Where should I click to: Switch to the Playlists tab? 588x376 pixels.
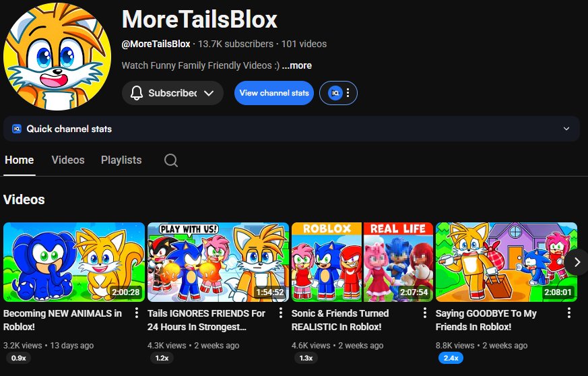click(x=121, y=160)
